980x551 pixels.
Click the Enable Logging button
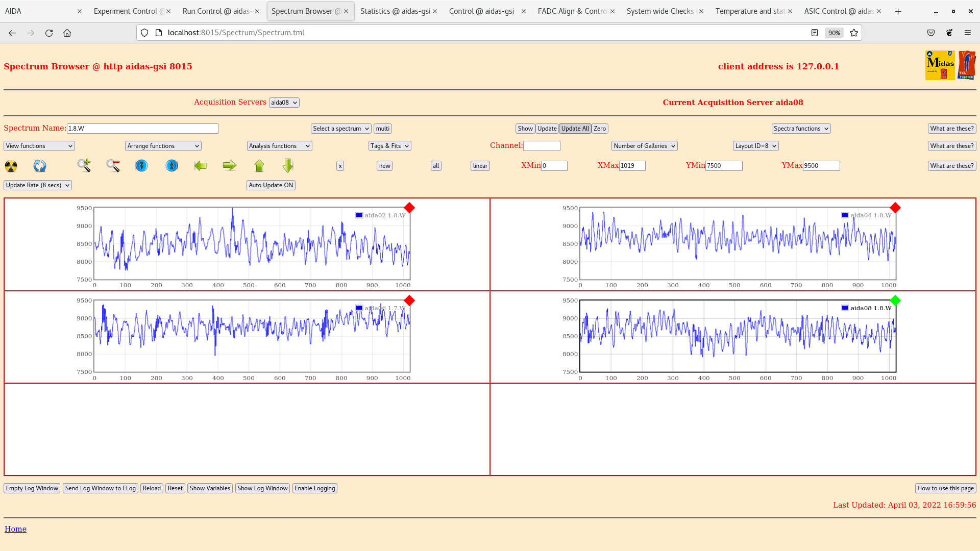click(315, 488)
